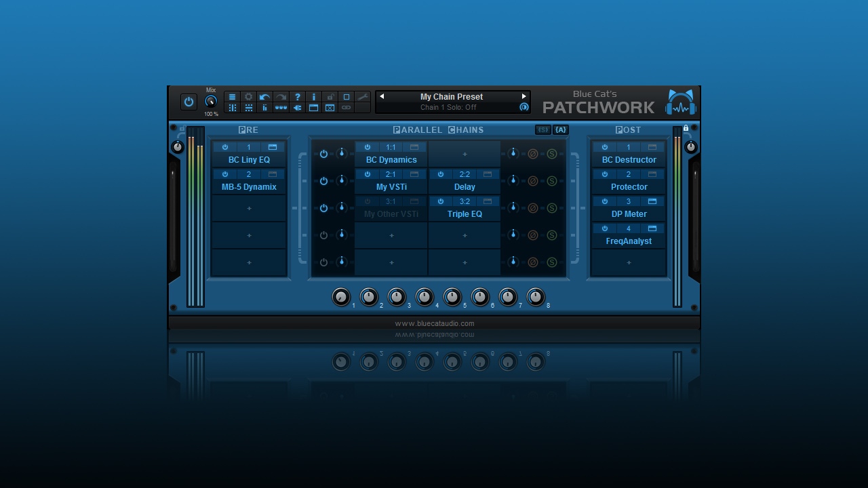
Task: Open slot menu 2:2 of Delay
Action: (x=465, y=174)
